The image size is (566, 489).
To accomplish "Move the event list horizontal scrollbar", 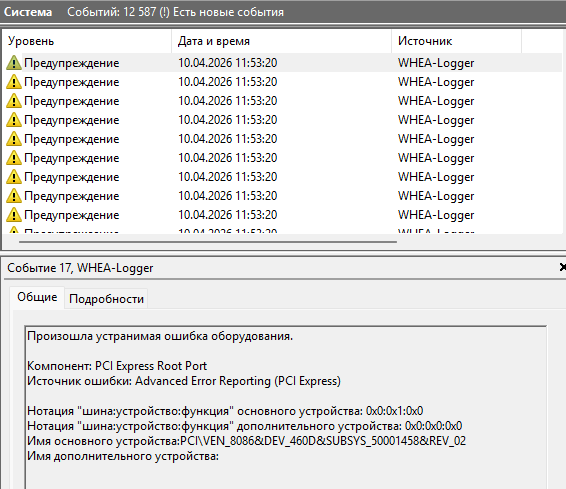I will 208,242.
